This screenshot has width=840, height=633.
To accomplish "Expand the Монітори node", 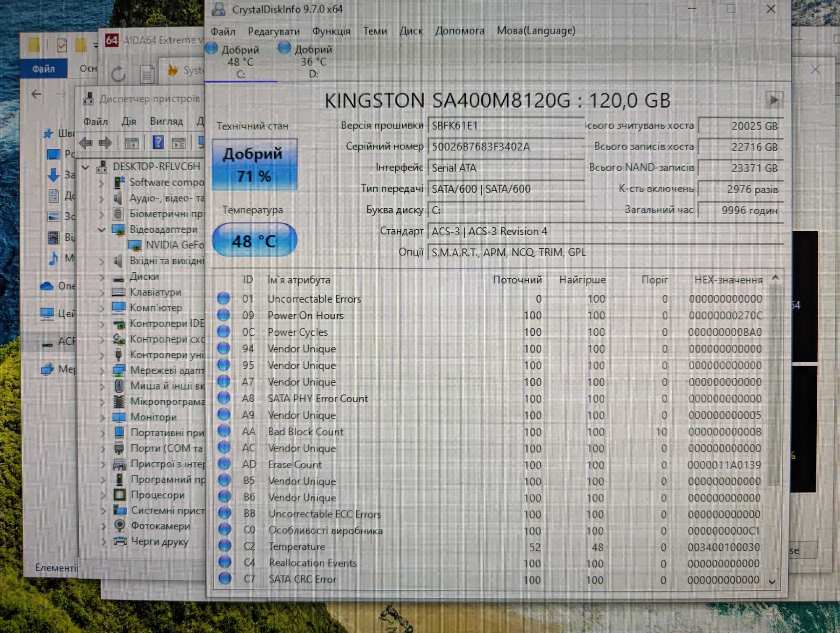I will pyautogui.click(x=102, y=418).
